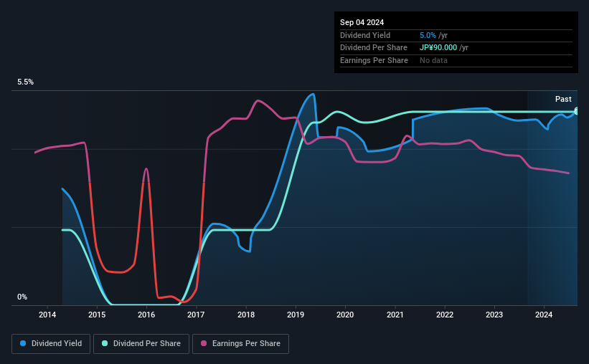Click the 5.0% Dividend Yield value in tooltip
The height and width of the screenshot is (364, 589).
(x=428, y=35)
